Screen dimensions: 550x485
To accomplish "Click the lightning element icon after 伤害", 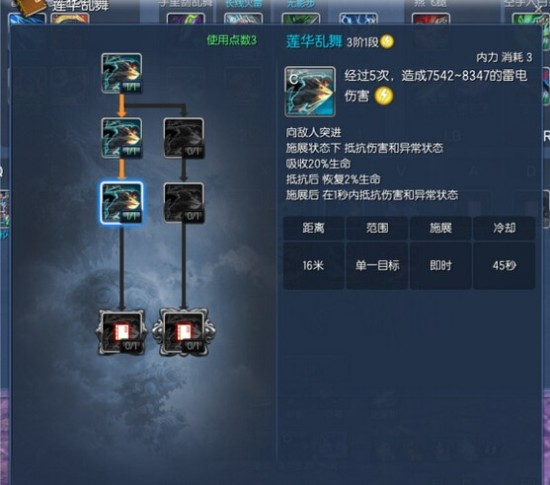I will click(384, 96).
